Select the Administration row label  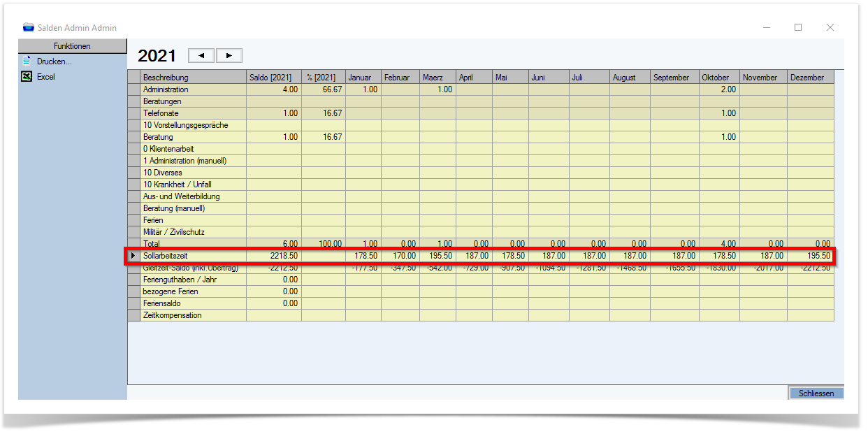[166, 89]
